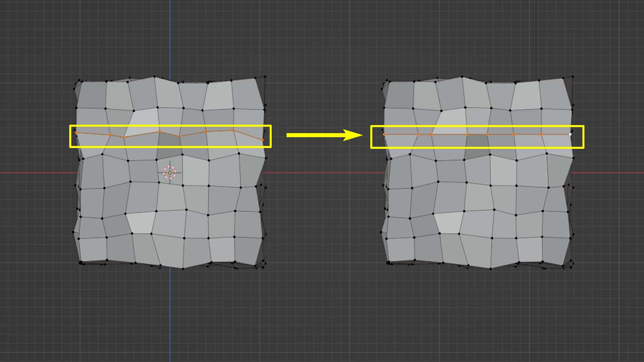Click the blue axis line above the left mesh
Screen dimensions: 644x362
tap(170, 36)
